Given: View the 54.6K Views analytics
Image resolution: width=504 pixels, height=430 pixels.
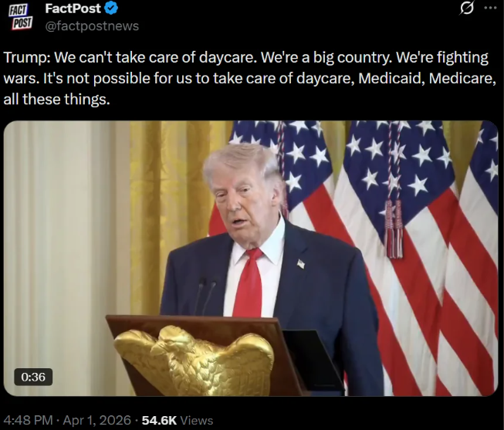Looking at the screenshot, I should click(178, 420).
